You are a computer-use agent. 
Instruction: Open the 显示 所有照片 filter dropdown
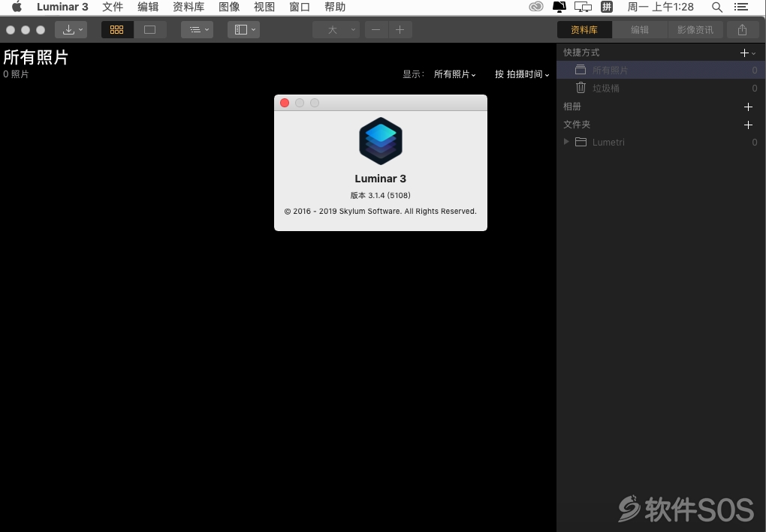coord(454,74)
